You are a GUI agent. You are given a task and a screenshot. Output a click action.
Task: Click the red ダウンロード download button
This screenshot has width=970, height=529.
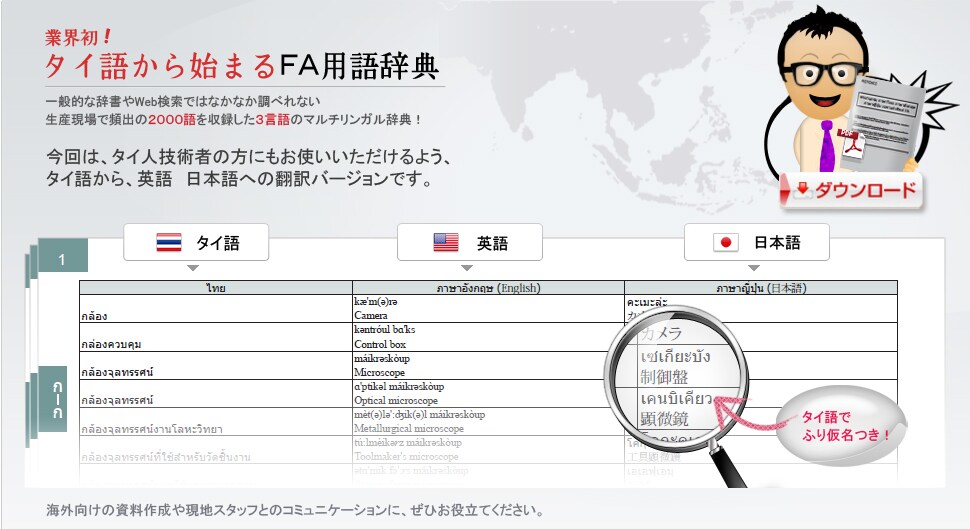click(x=854, y=190)
